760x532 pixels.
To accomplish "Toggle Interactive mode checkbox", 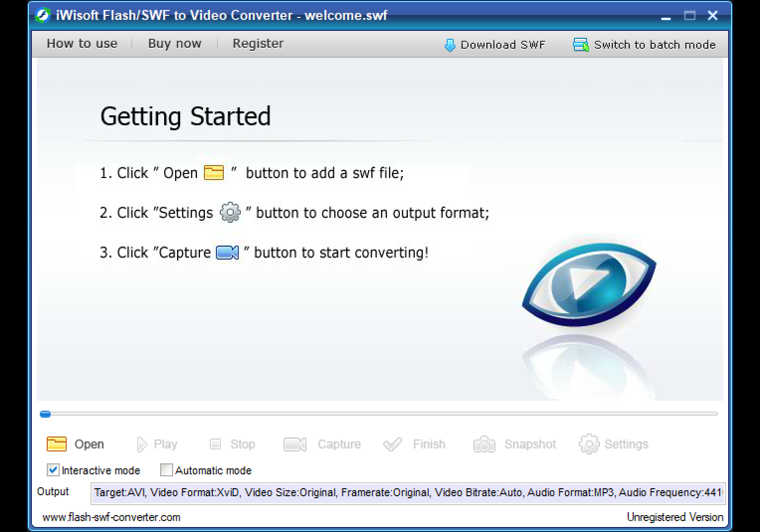I will coord(53,470).
